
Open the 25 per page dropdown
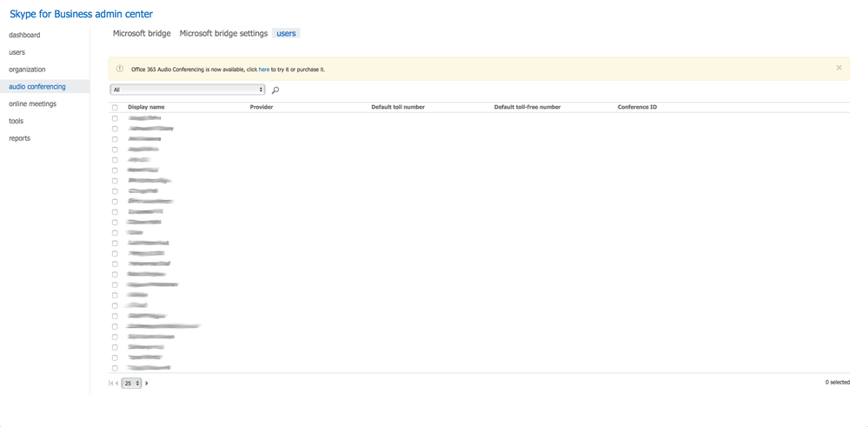pyautogui.click(x=131, y=383)
